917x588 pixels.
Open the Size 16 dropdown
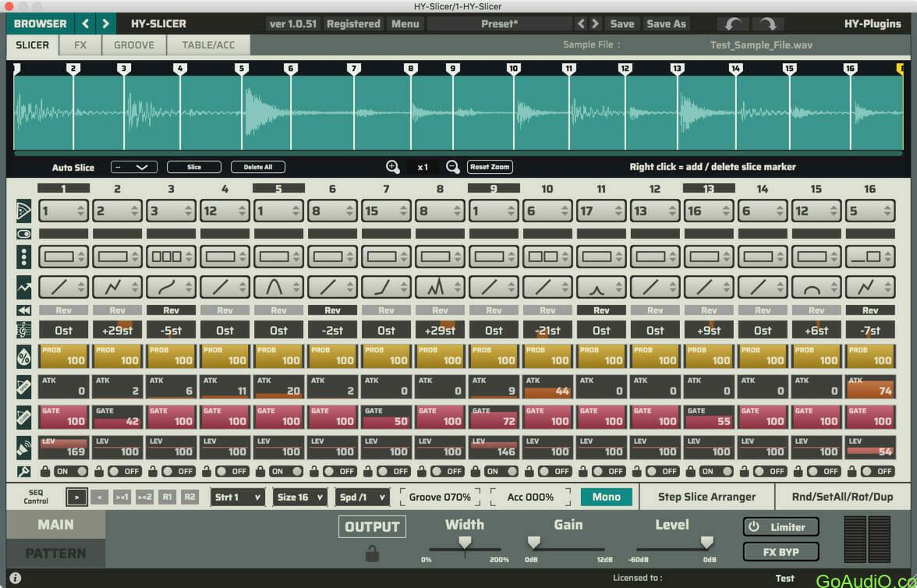click(300, 497)
